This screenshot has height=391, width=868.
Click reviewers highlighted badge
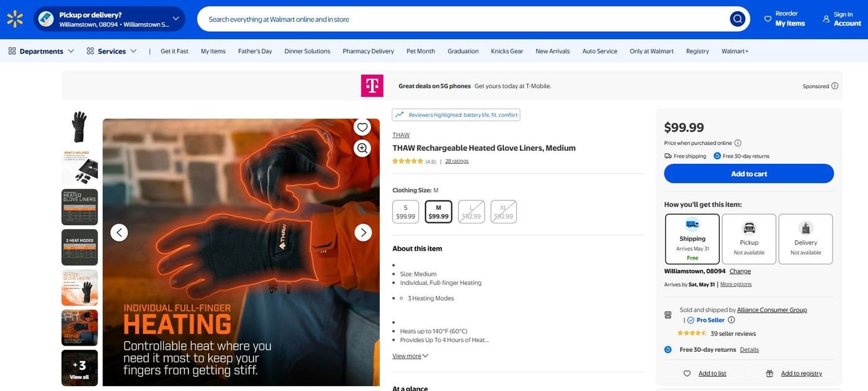click(x=456, y=115)
